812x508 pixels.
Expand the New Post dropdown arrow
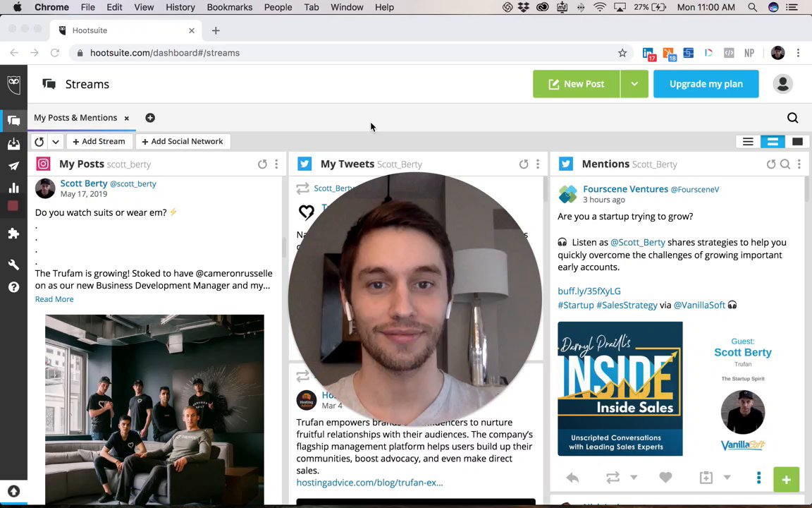[x=634, y=84]
